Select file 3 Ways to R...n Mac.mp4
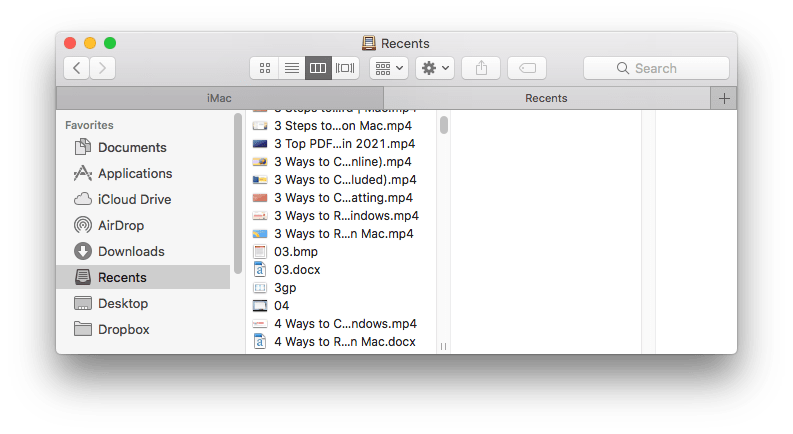This screenshot has width=793, height=434. coord(340,234)
